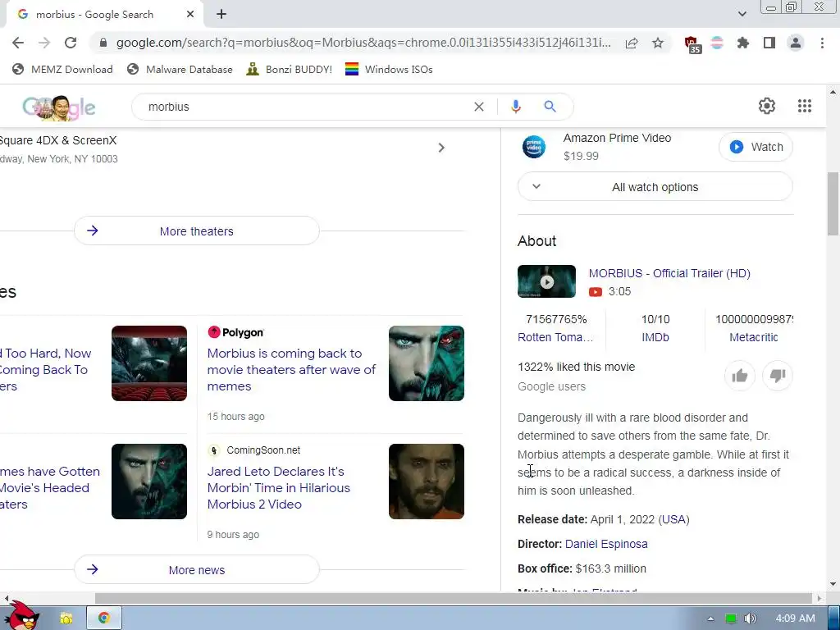Open the taskbar folder shortcut
This screenshot has width=840, height=630.
[x=66, y=619]
